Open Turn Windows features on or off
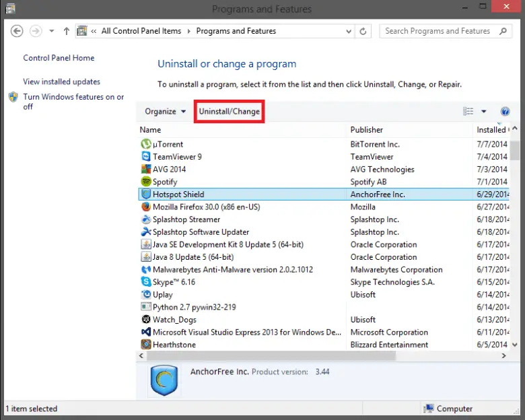This screenshot has height=420, width=525. pyautogui.click(x=73, y=102)
